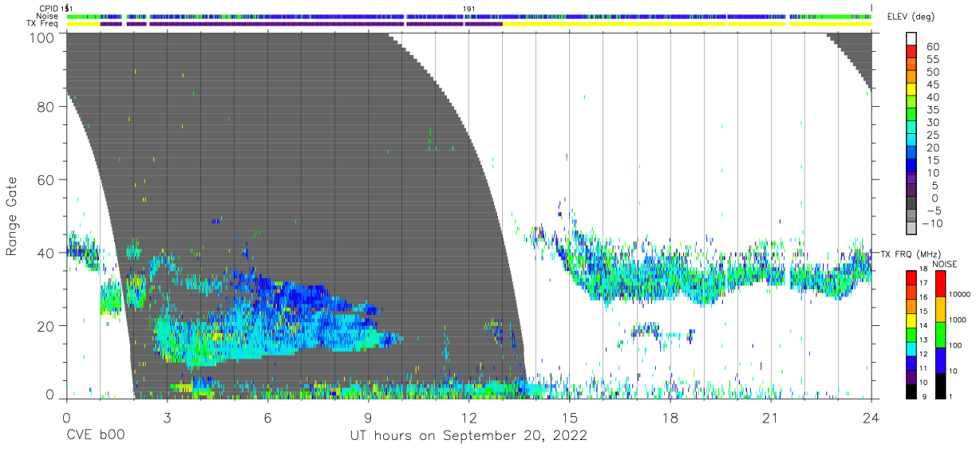Click the '−10' elevation colorbar tick label

point(931,223)
